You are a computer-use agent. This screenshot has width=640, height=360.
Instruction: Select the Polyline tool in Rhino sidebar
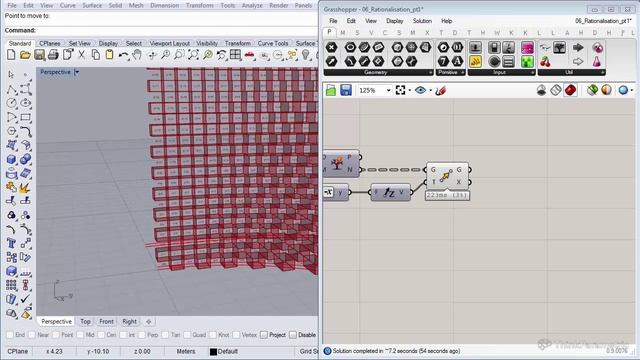click(11, 89)
